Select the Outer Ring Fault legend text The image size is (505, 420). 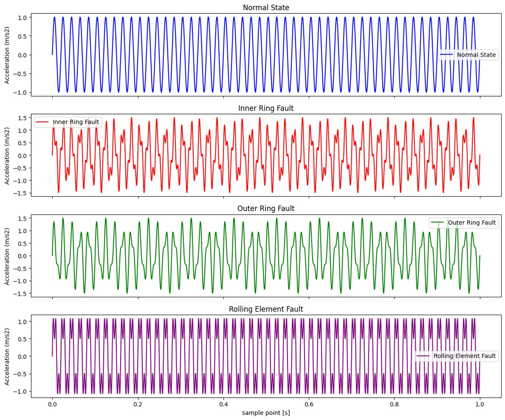472,223
